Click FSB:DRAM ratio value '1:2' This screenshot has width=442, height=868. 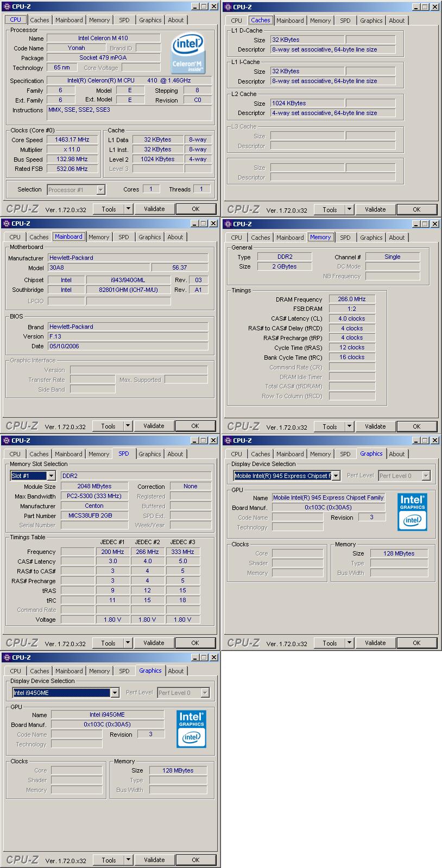coord(352,309)
